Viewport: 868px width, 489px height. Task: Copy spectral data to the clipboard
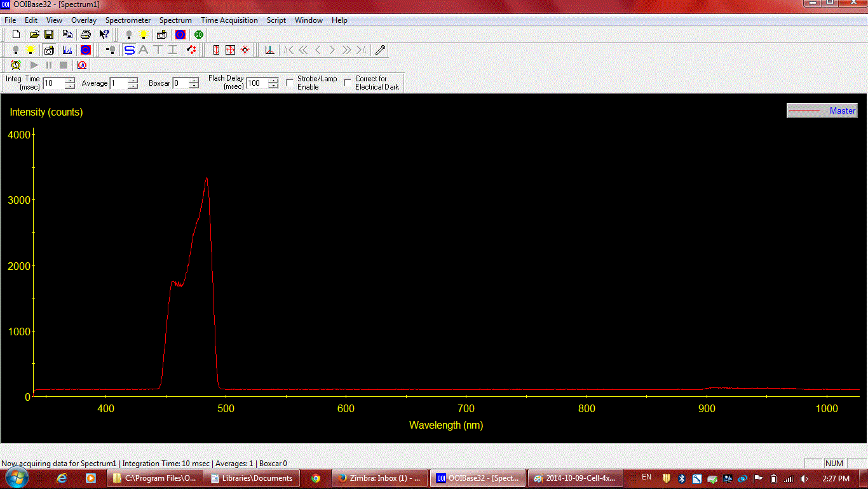[x=67, y=34]
